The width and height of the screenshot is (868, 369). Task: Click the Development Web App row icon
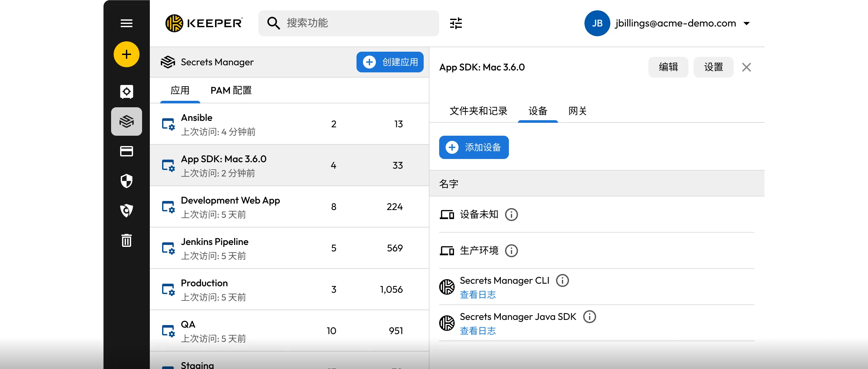click(168, 207)
